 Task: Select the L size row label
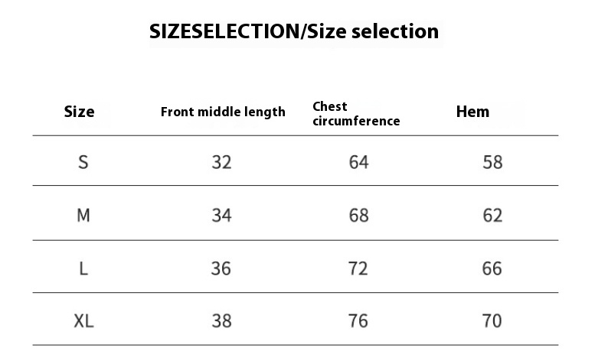tap(83, 268)
